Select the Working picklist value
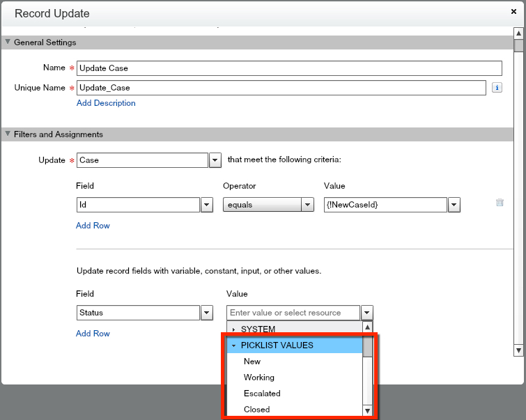This screenshot has width=526, height=420. point(259,378)
